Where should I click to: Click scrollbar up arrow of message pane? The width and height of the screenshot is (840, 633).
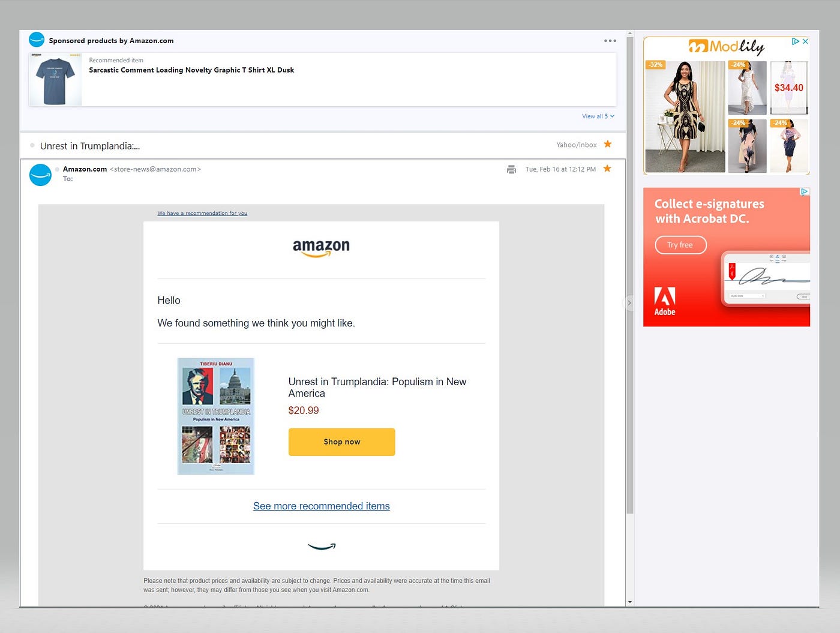630,34
